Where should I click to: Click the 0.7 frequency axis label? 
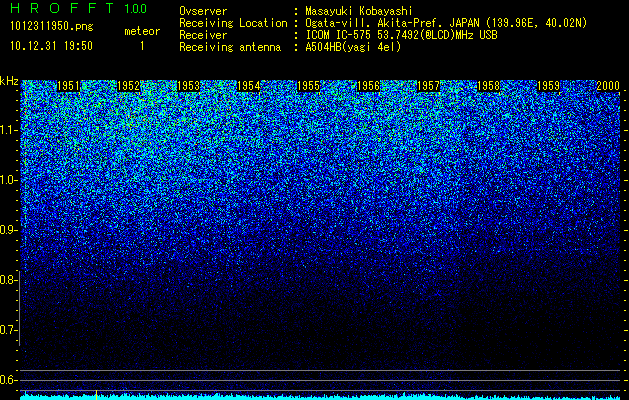[x=7, y=330]
